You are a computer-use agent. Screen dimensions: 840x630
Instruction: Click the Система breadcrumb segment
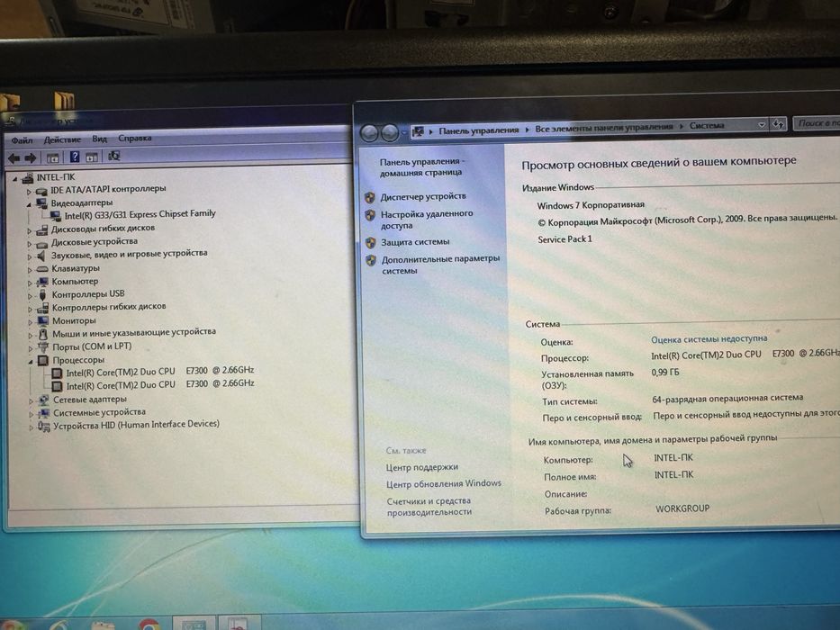click(x=707, y=125)
